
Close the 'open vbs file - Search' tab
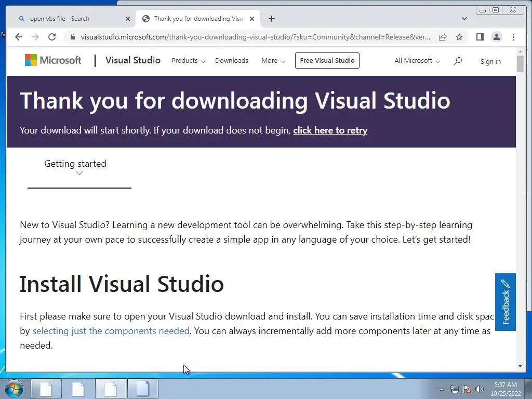[x=128, y=19]
